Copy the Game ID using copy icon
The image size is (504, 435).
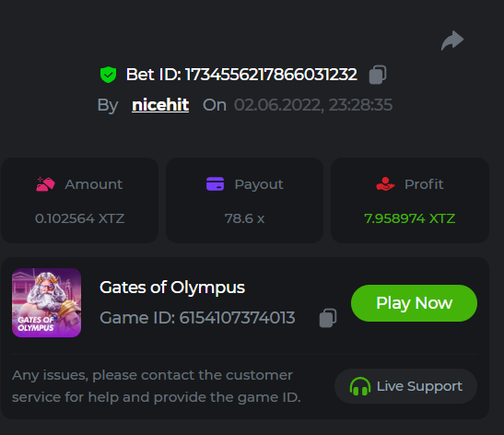coord(328,318)
